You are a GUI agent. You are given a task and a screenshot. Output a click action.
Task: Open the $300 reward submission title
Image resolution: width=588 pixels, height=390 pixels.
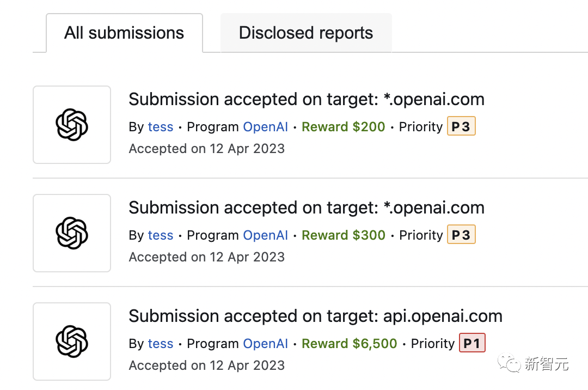pyautogui.click(x=306, y=208)
